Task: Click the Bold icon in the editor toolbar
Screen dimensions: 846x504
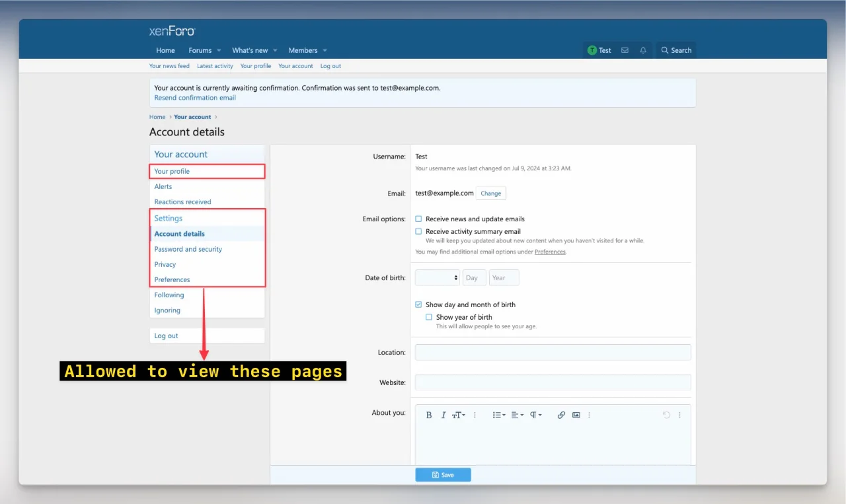Action: click(x=429, y=415)
